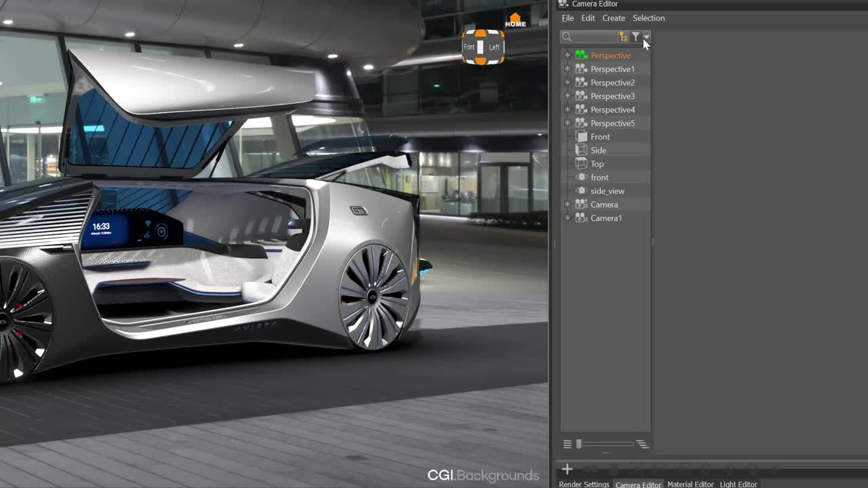The height and width of the screenshot is (488, 868).
Task: Click the expanded list icon right of the slider
Action: [x=642, y=444]
